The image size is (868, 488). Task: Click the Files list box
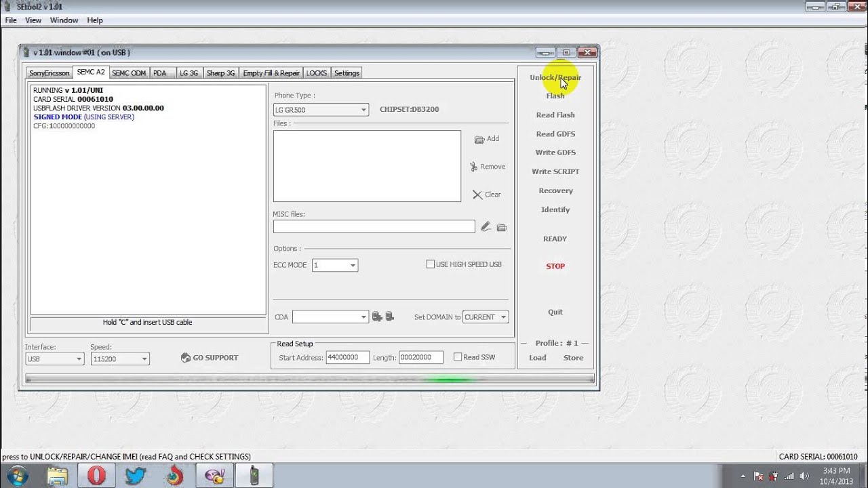coord(367,166)
